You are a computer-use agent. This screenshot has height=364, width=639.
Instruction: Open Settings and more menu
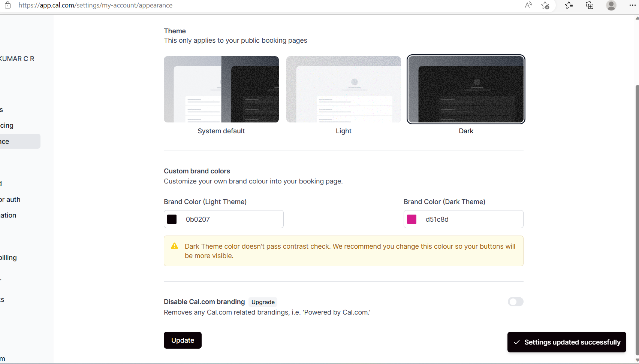(633, 5)
